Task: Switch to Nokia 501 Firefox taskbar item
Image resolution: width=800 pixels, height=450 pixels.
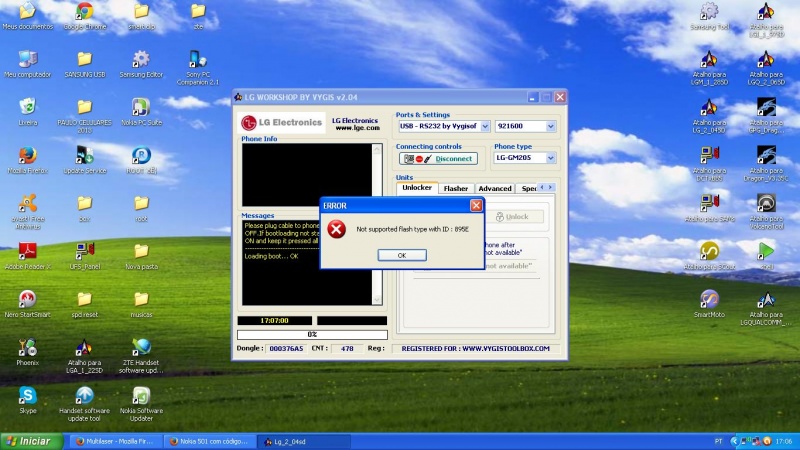Action: pyautogui.click(x=209, y=442)
